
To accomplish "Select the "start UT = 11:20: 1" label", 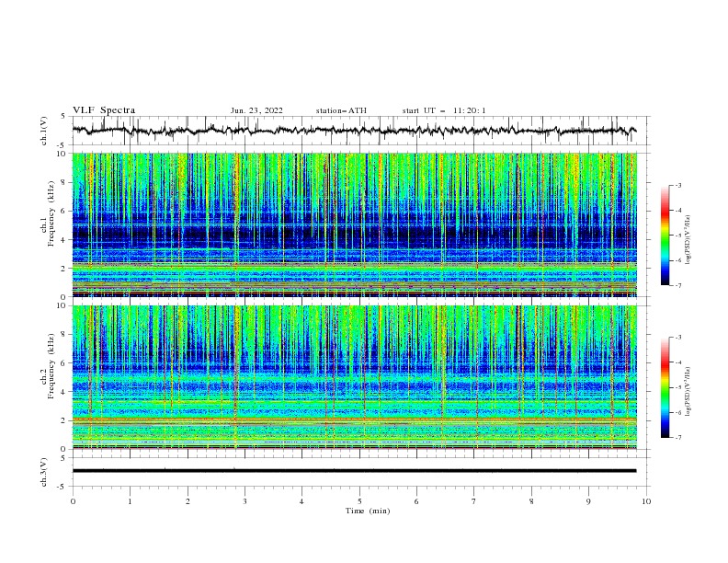I will [x=444, y=110].
